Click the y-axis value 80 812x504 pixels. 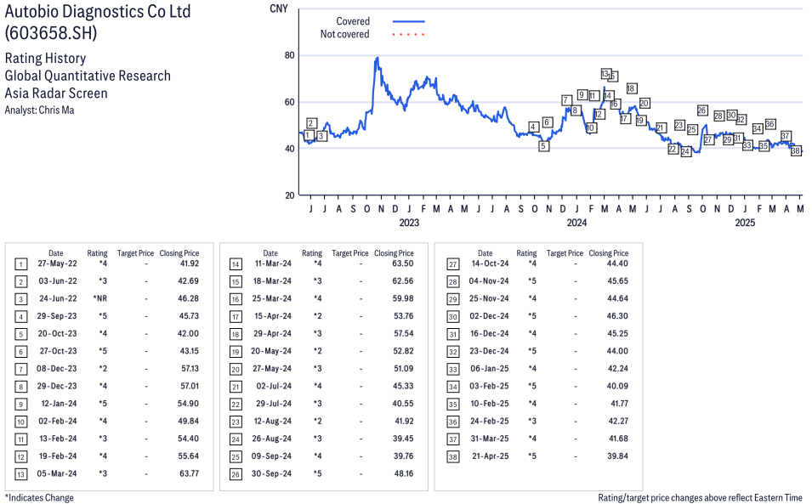(x=289, y=55)
